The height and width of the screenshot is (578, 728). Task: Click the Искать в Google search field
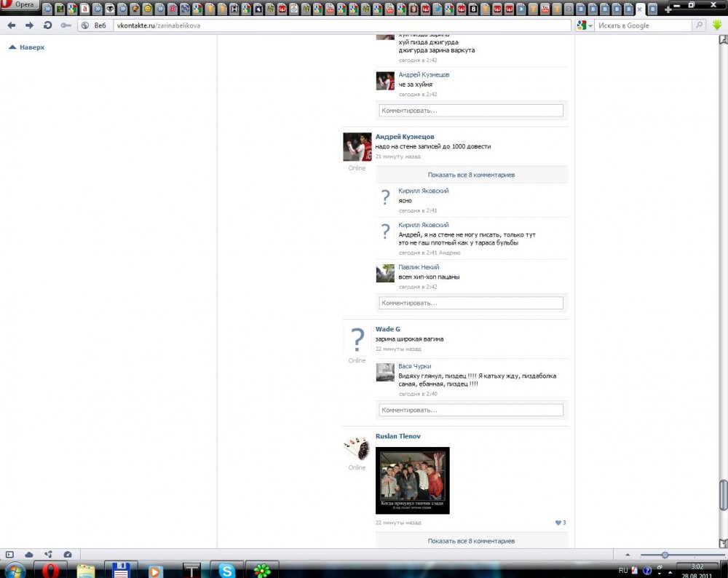coord(644,25)
